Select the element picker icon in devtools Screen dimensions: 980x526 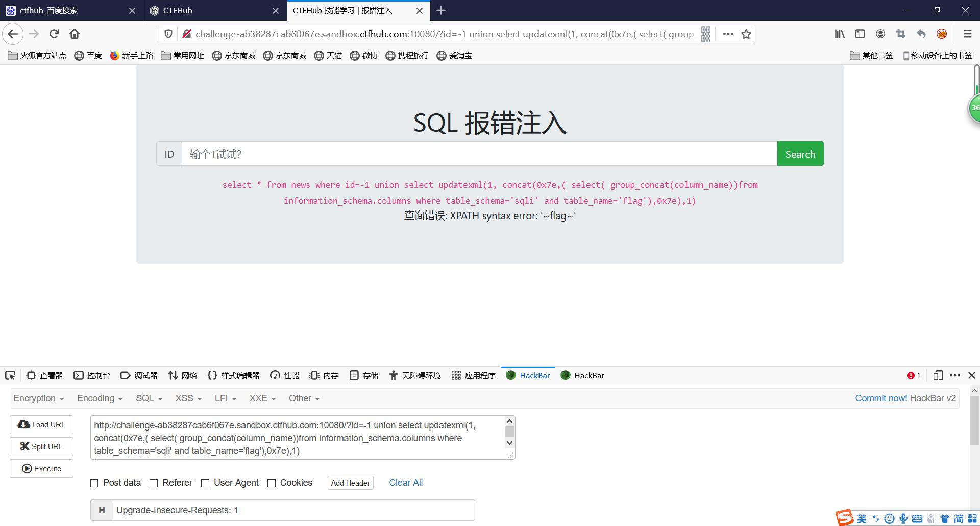click(10, 375)
